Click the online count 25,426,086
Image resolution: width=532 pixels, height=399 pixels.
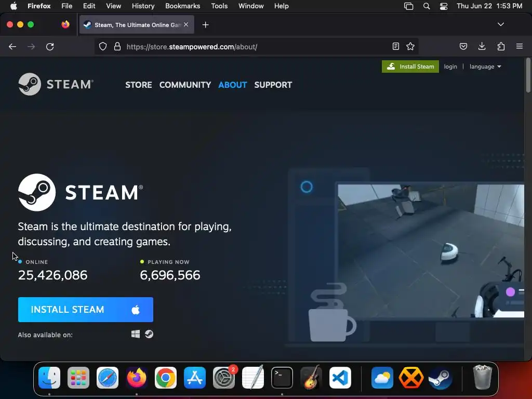[52, 275]
